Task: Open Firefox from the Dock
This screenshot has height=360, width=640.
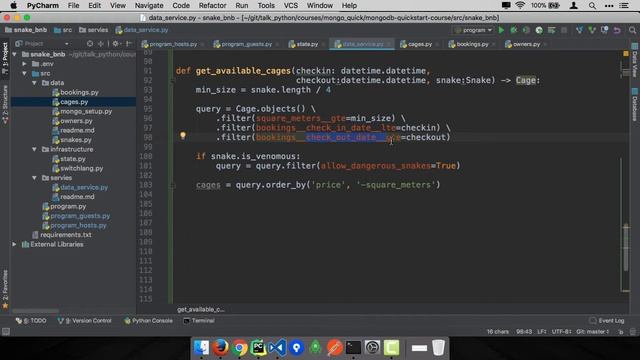Action: pos(220,348)
